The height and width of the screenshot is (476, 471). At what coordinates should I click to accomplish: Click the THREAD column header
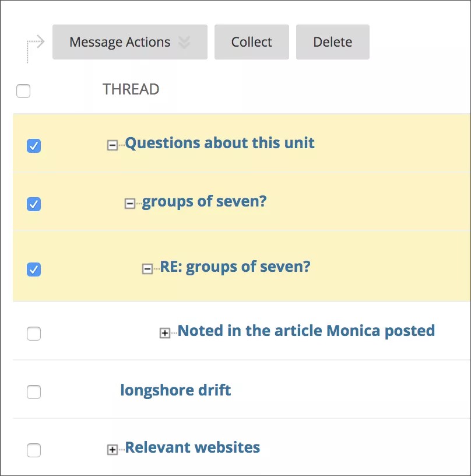130,89
